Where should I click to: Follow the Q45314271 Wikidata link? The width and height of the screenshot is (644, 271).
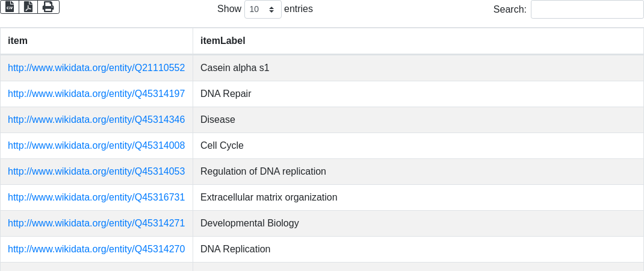coord(96,223)
